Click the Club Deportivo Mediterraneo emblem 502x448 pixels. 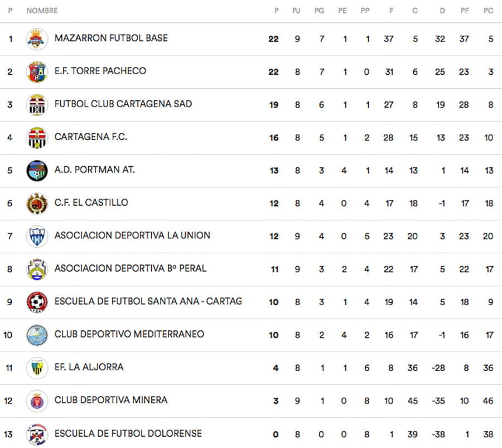[x=36, y=335]
